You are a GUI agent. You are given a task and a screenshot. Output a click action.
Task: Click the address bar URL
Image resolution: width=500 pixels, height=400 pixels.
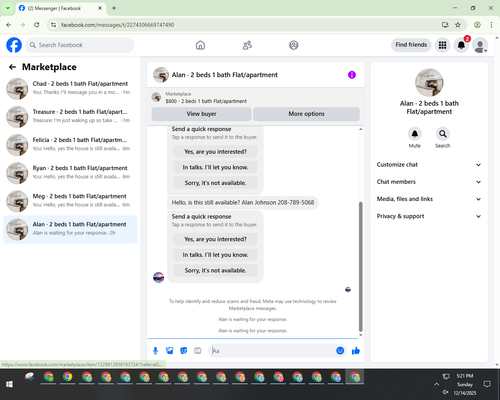tap(117, 25)
